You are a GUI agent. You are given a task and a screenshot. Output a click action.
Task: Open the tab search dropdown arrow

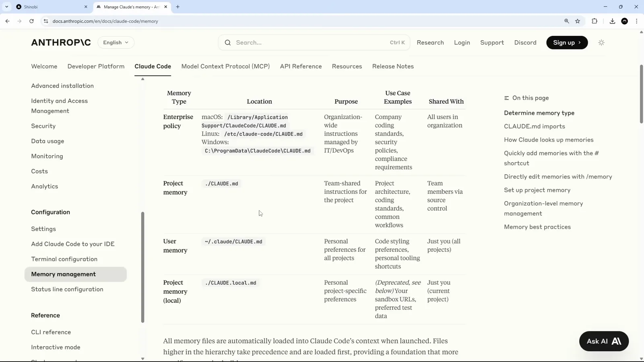pos(6,7)
